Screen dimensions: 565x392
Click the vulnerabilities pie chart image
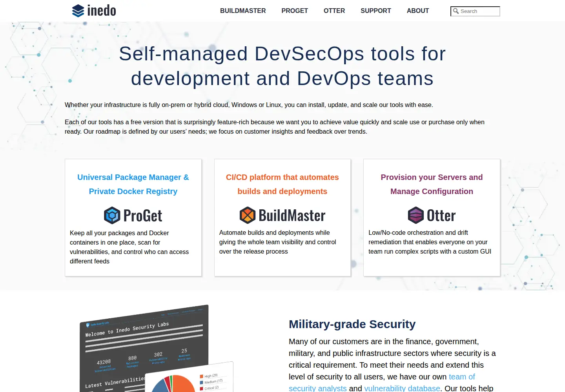click(190, 377)
